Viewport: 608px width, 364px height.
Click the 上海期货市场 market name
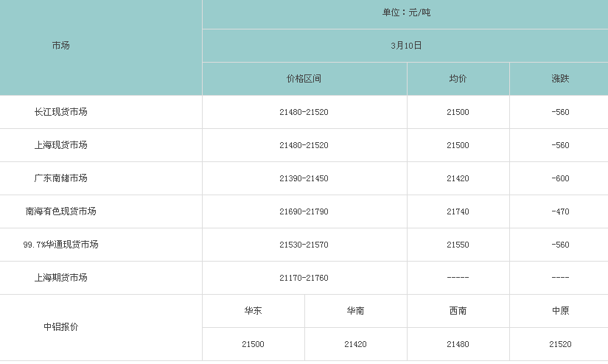(x=61, y=278)
